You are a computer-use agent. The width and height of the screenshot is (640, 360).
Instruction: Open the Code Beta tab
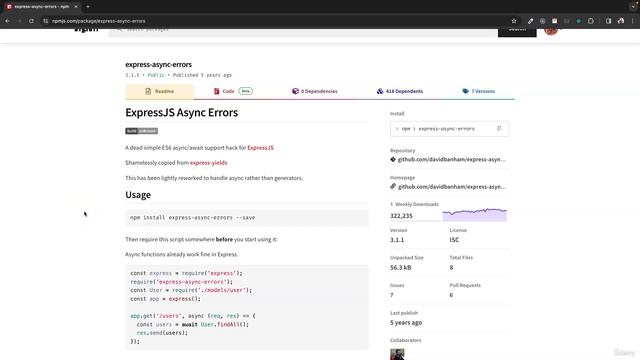pyautogui.click(x=233, y=91)
